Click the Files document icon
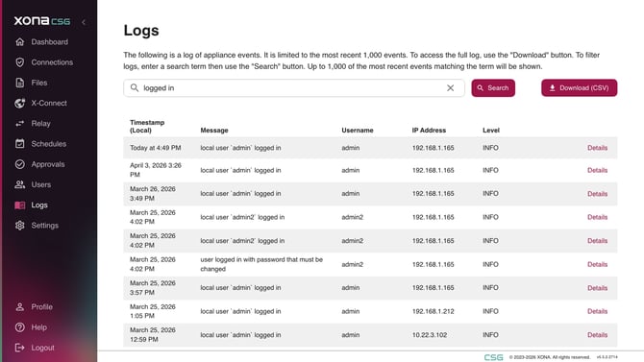 pos(20,83)
